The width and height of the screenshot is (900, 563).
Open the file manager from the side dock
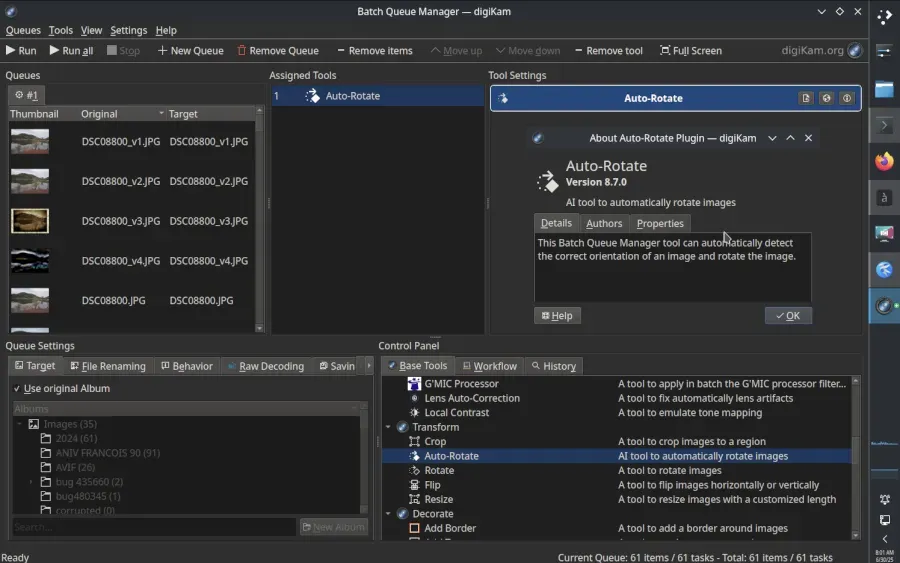(x=884, y=90)
